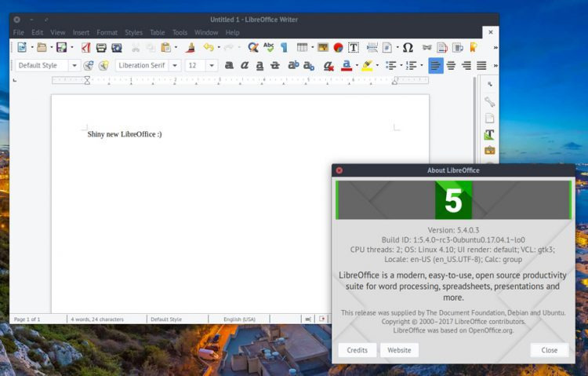The height and width of the screenshot is (376, 588).
Task: Open the Insert Table dropdown arrow
Action: (312, 47)
